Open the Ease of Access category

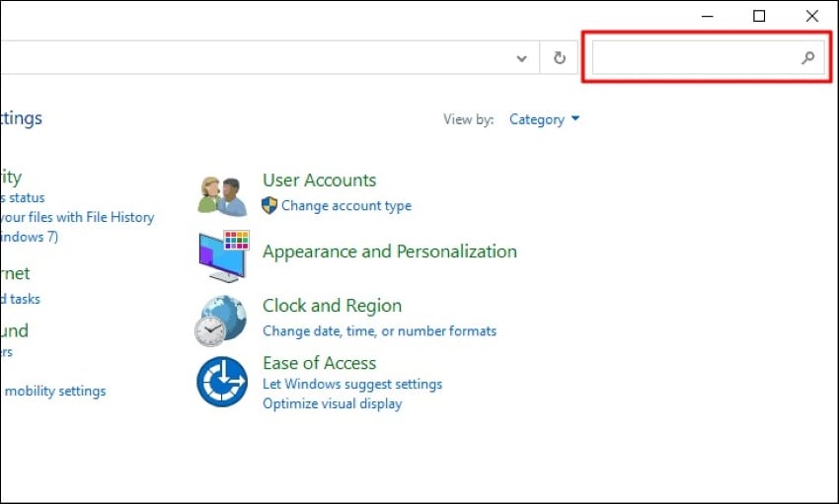[319, 363]
